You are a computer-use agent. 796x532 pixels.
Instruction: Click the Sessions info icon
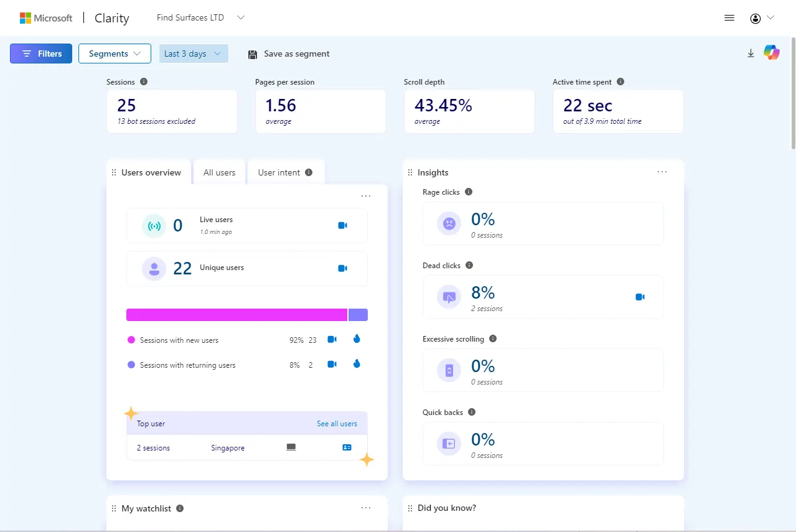pyautogui.click(x=144, y=82)
